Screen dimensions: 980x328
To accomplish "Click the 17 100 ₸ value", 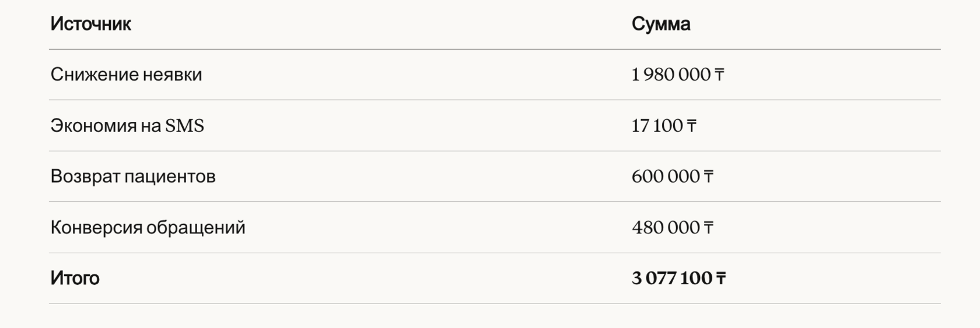I will [x=664, y=125].
